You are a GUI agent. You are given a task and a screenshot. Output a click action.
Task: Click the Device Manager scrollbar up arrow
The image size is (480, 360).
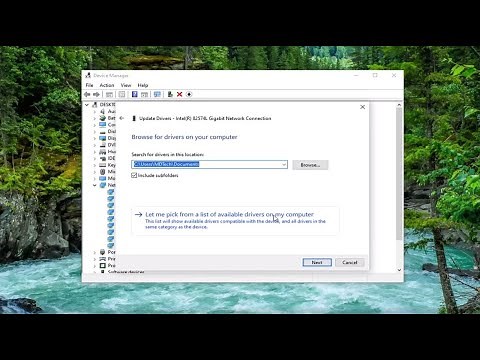(399, 105)
